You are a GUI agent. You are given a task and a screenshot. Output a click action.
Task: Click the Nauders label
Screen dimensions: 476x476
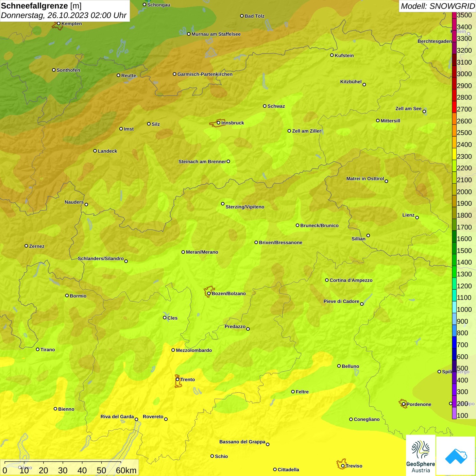point(74,202)
